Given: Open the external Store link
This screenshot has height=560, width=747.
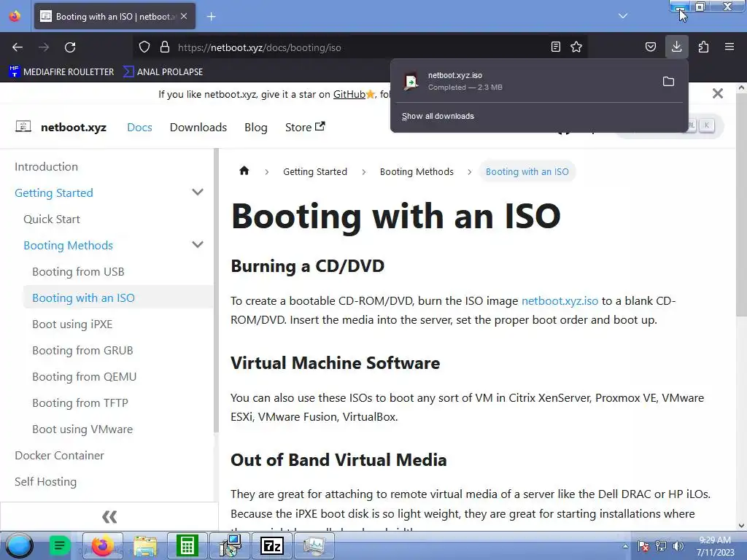Looking at the screenshot, I should pyautogui.click(x=305, y=127).
